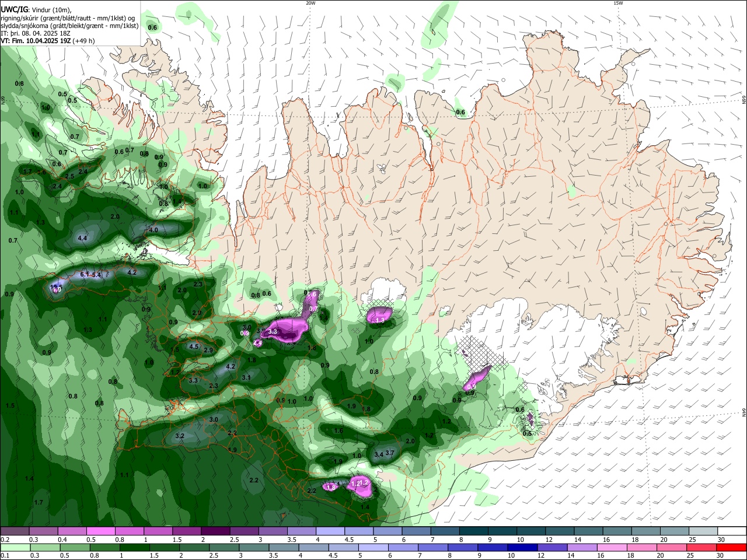Select the '3.1' precipitation value
747x560 pixels.
click(246, 377)
